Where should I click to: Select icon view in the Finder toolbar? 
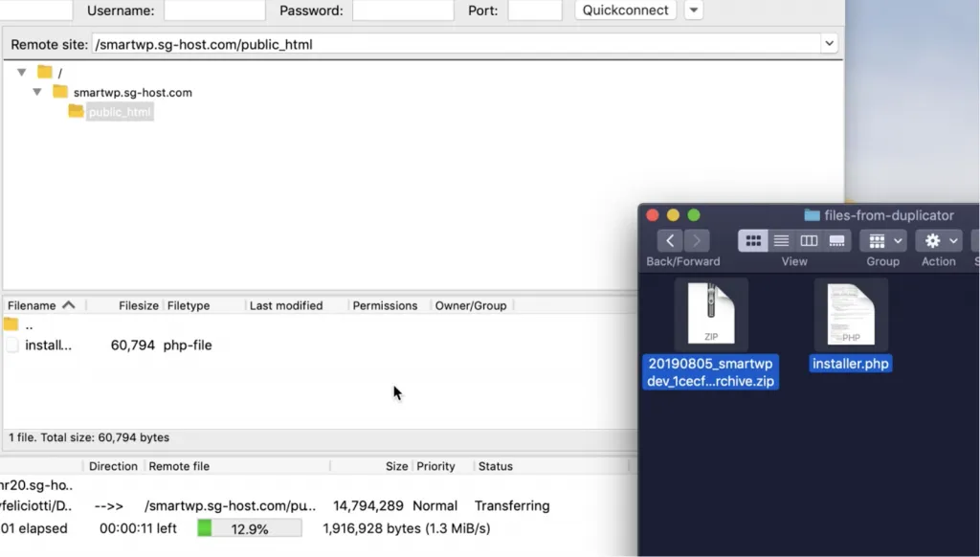(754, 240)
